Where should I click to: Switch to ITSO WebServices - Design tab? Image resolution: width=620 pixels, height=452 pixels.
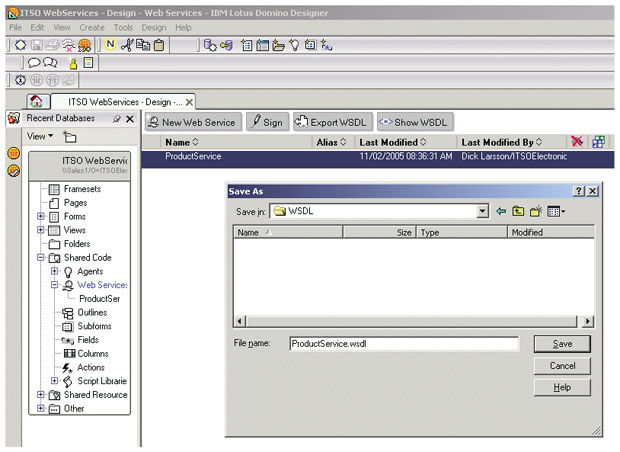point(123,102)
